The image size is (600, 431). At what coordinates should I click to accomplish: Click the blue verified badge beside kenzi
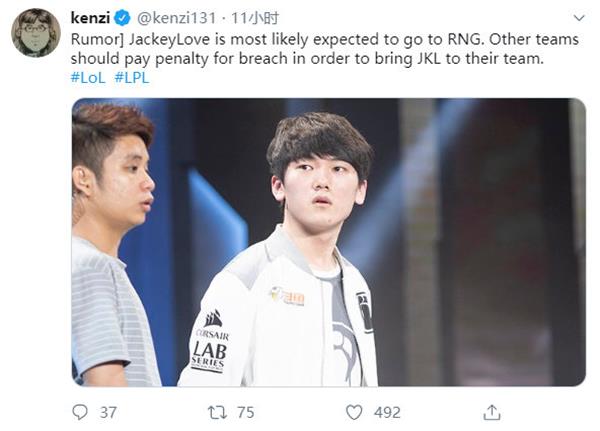[123, 18]
